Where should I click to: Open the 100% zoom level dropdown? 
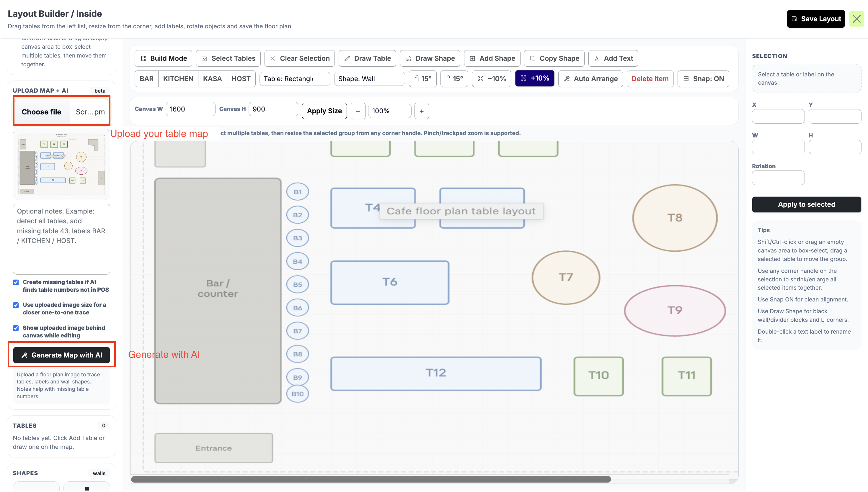pos(390,111)
